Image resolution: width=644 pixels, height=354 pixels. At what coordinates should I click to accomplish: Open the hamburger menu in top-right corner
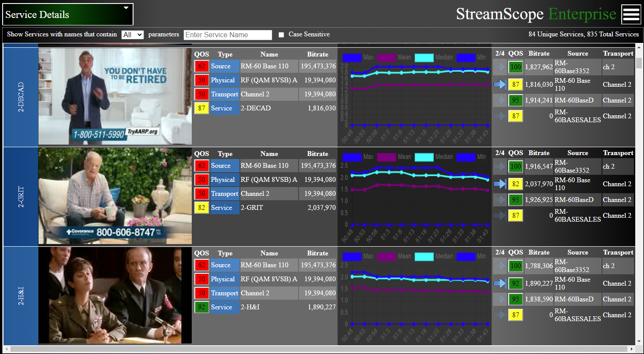[x=631, y=14]
